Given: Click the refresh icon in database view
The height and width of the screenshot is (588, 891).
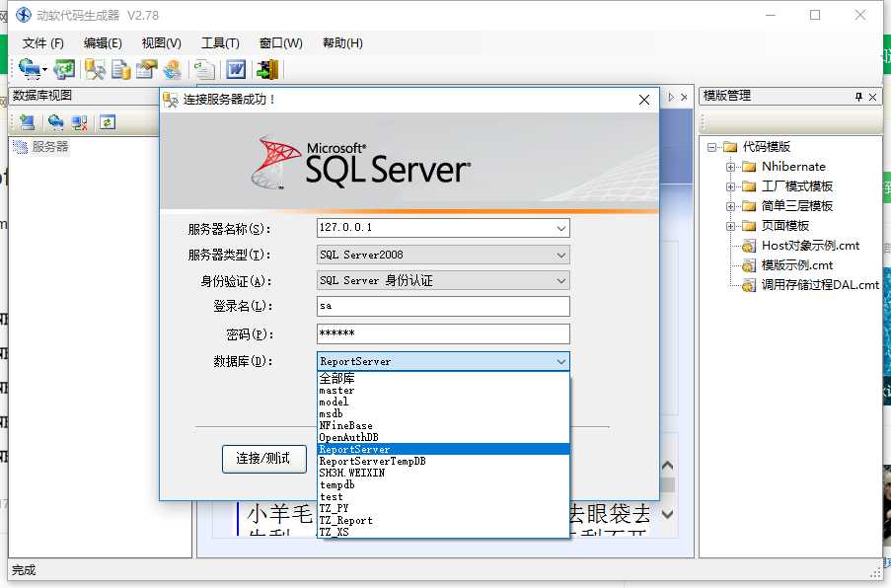Looking at the screenshot, I should [x=108, y=122].
